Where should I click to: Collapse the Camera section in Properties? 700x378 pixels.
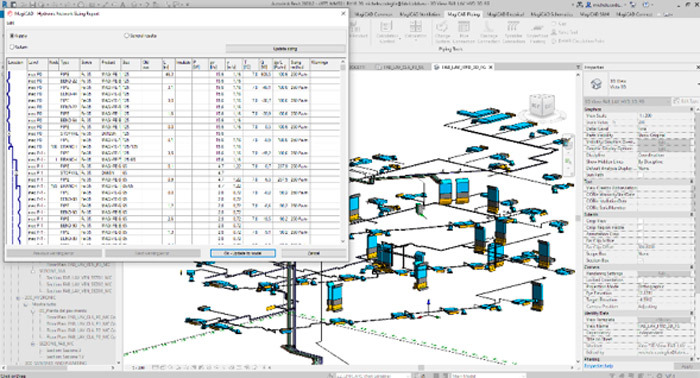click(x=693, y=267)
